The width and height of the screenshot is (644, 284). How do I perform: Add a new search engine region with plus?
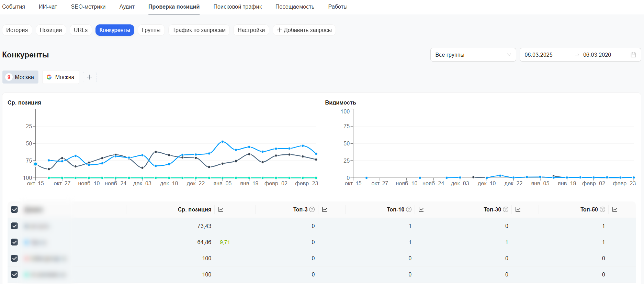90,77
